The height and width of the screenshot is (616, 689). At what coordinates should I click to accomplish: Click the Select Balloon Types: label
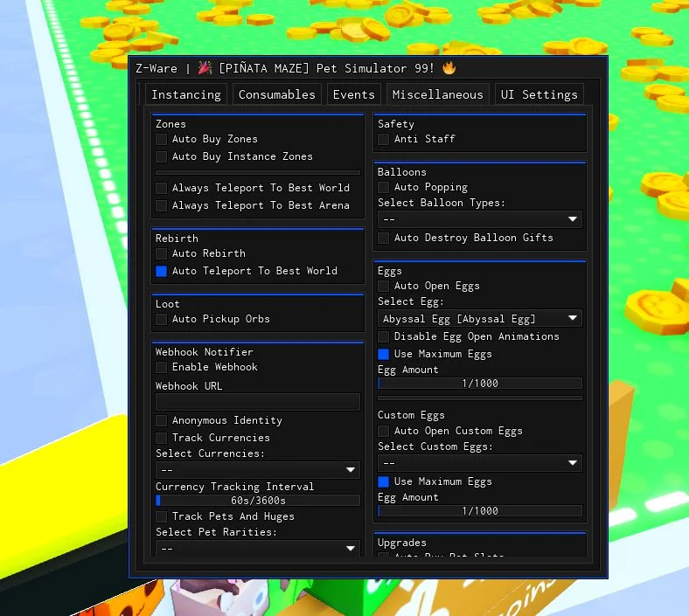point(442,203)
